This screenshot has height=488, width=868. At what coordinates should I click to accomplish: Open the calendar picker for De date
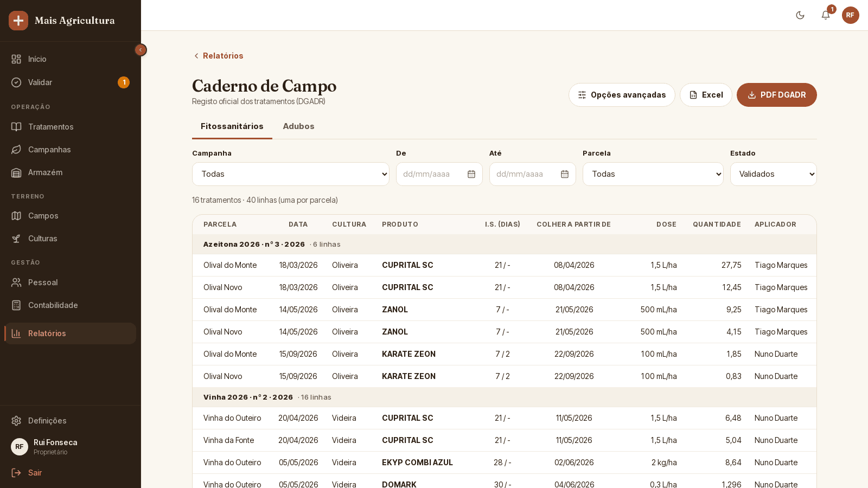(x=471, y=174)
